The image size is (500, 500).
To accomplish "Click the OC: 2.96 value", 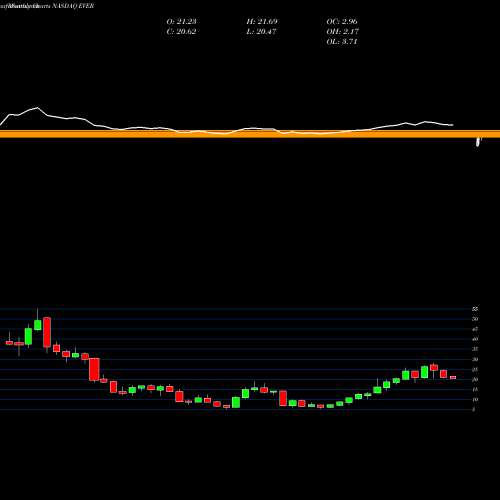I will (342, 22).
